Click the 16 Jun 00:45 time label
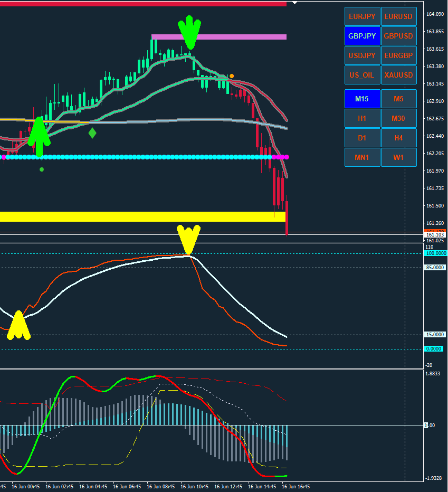 (26, 487)
